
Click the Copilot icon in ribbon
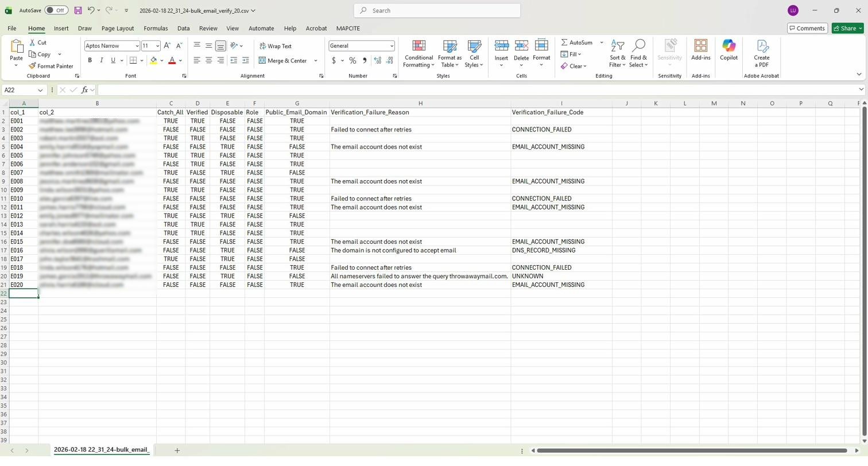pyautogui.click(x=728, y=50)
